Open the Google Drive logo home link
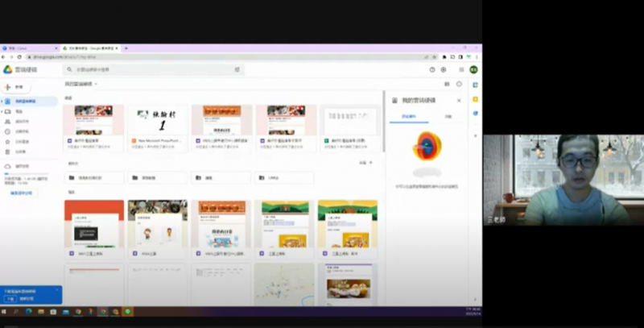The width and height of the screenshot is (644, 328). [8, 70]
